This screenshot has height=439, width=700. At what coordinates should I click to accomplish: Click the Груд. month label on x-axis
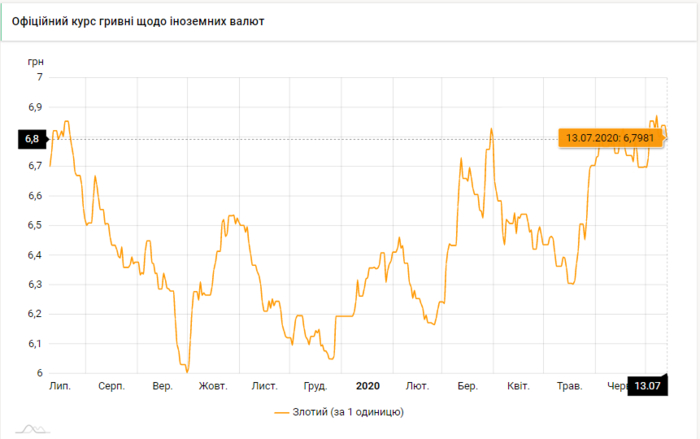(x=315, y=385)
